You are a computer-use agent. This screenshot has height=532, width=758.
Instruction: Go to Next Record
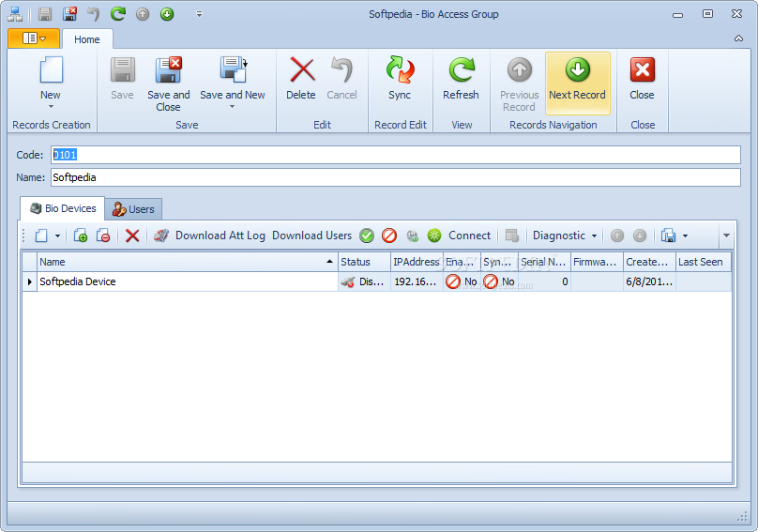578,84
